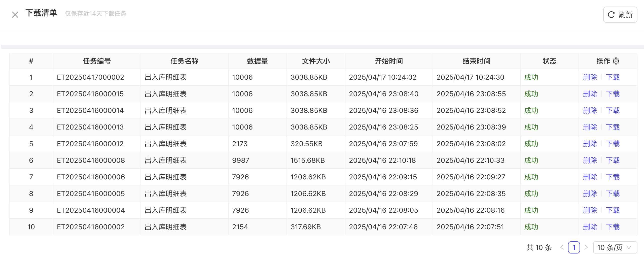Go to next page arrow
The image size is (644, 256).
586,247
